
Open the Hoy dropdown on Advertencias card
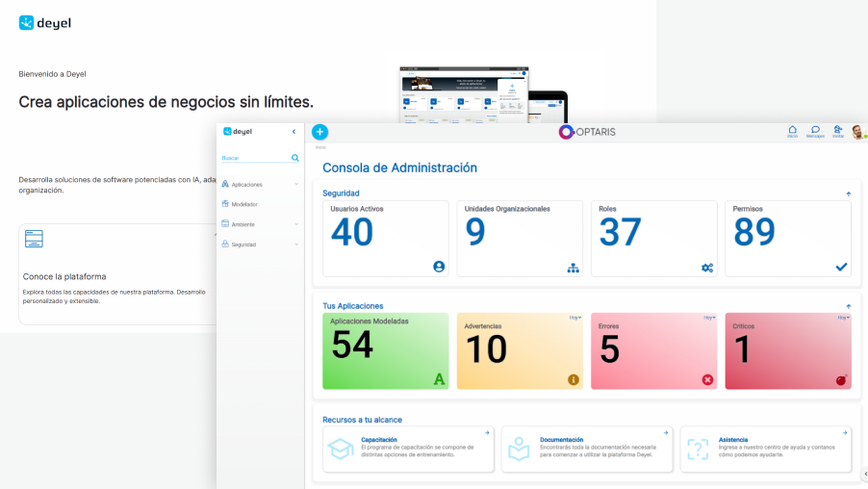coord(574,318)
